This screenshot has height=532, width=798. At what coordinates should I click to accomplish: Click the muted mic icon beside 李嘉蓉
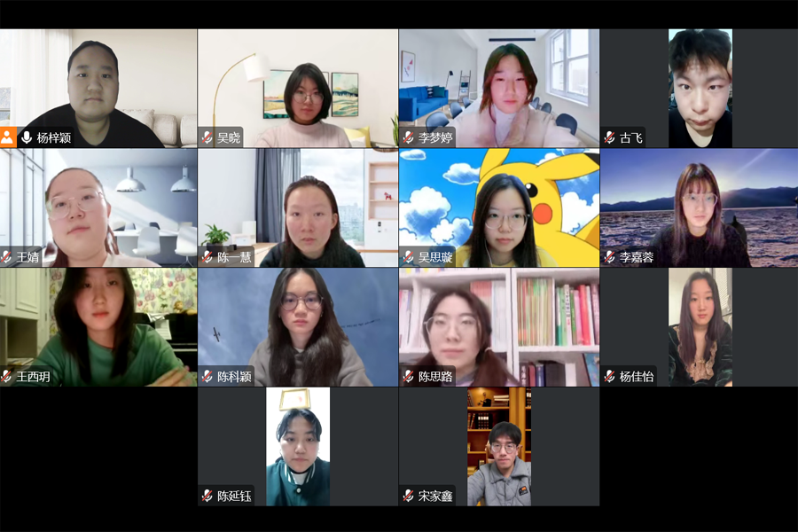click(609, 257)
